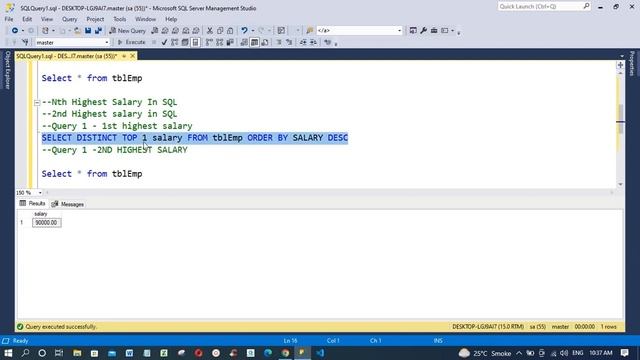The image size is (640, 360).
Task: Click the editor split window handle
Action: tap(620, 65)
